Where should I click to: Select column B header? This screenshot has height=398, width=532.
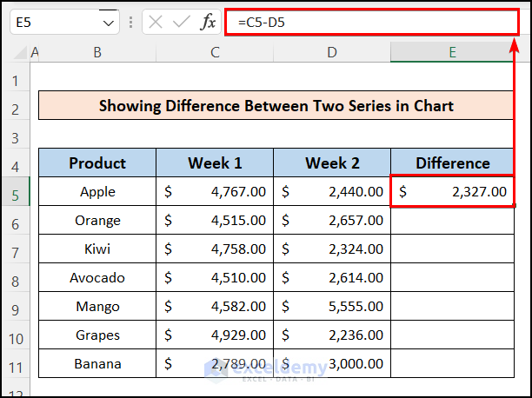[x=97, y=53]
